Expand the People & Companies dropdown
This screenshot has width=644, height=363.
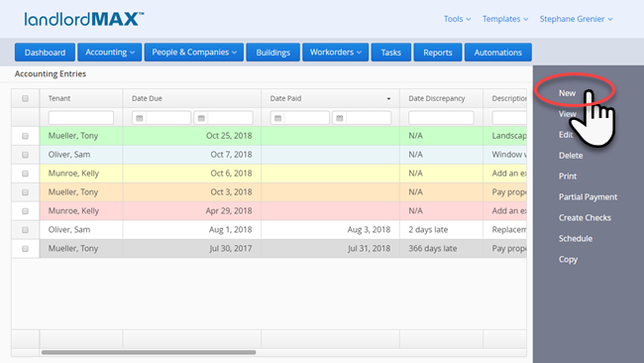coord(194,53)
